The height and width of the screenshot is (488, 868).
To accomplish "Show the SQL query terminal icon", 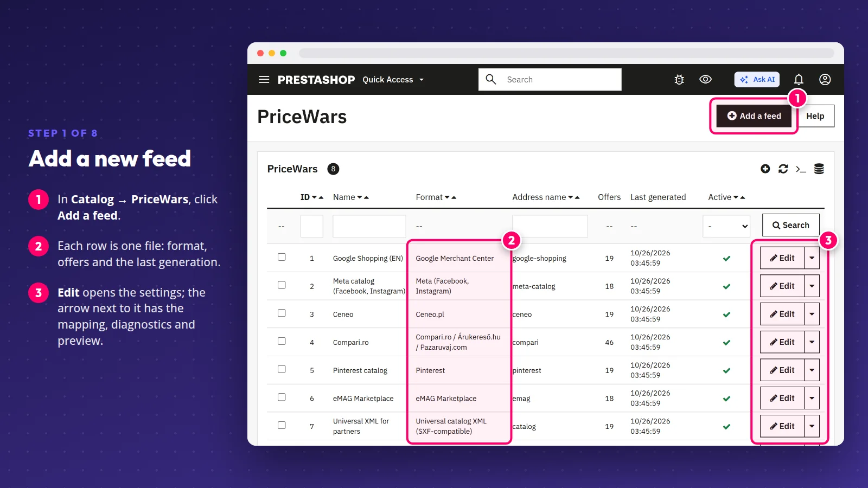I will 801,169.
